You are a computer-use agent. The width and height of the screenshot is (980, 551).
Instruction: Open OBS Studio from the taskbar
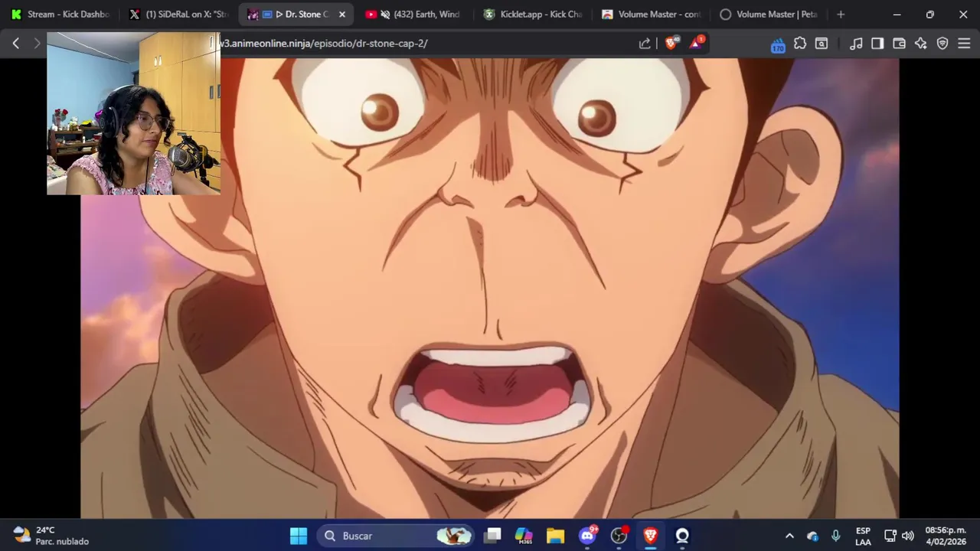tap(619, 536)
